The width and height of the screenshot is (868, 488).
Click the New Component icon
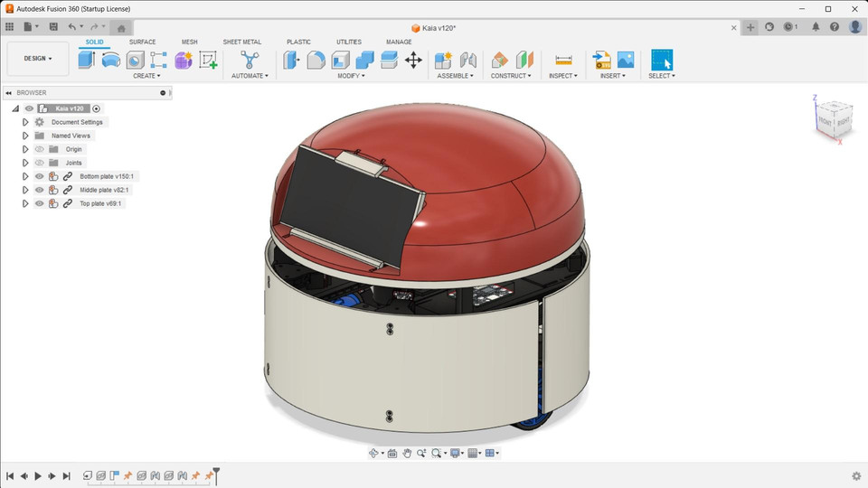coord(443,60)
